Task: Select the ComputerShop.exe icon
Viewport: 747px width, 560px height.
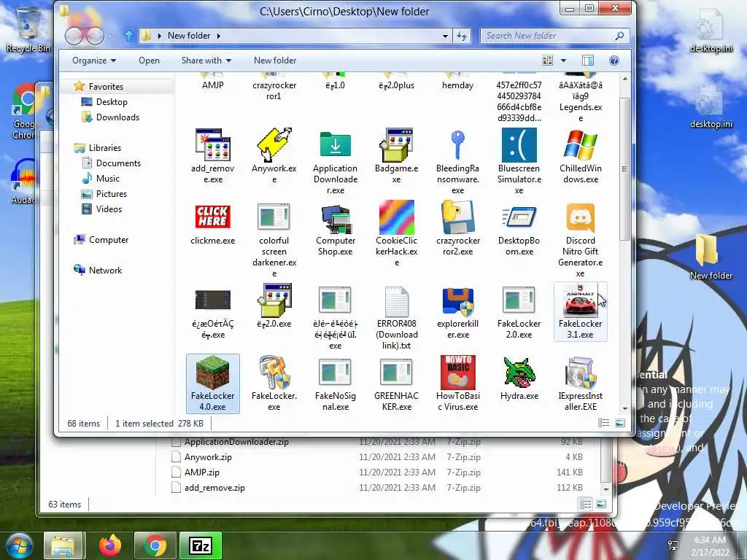Action: pyautogui.click(x=336, y=218)
